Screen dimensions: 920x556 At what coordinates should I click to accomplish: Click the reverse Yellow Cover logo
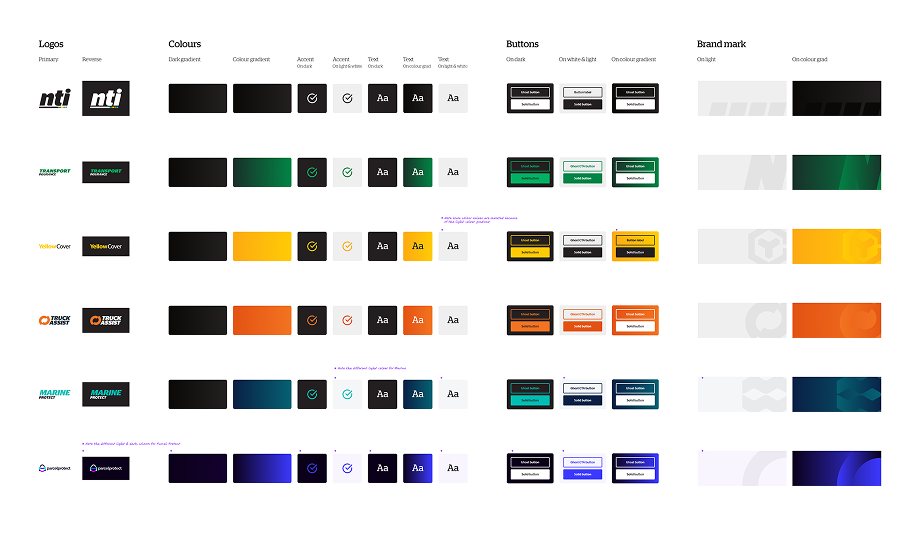[x=106, y=246]
